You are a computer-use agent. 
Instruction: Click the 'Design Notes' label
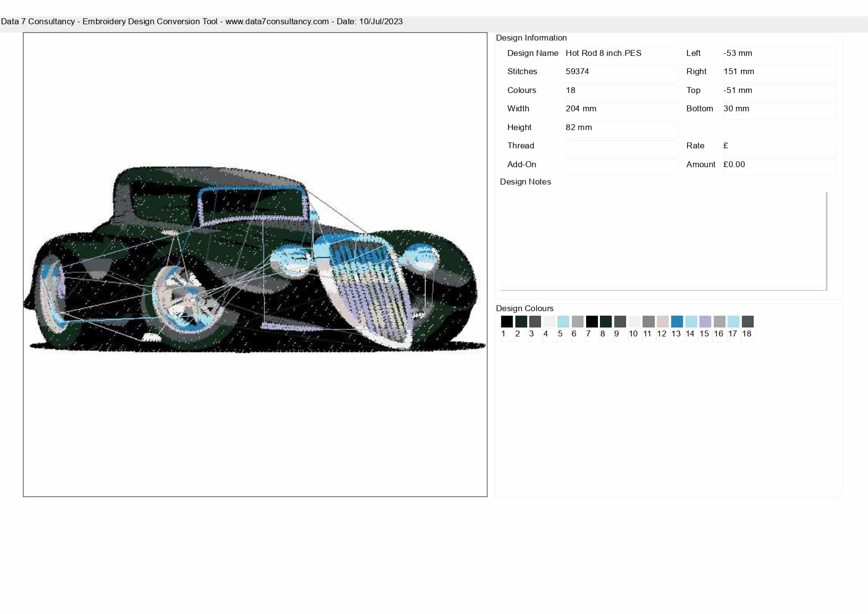click(525, 182)
